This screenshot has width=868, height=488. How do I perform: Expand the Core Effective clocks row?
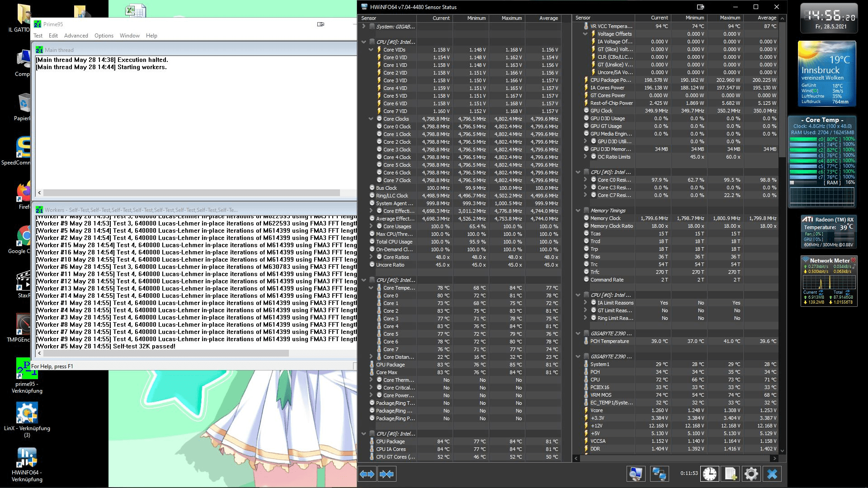click(x=371, y=211)
